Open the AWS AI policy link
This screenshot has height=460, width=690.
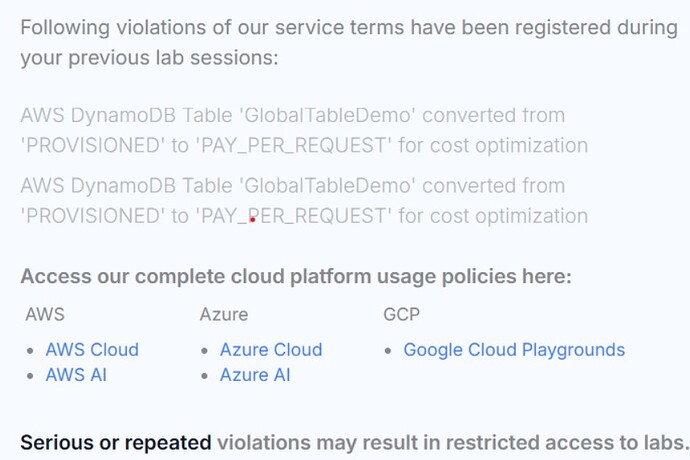click(x=76, y=375)
